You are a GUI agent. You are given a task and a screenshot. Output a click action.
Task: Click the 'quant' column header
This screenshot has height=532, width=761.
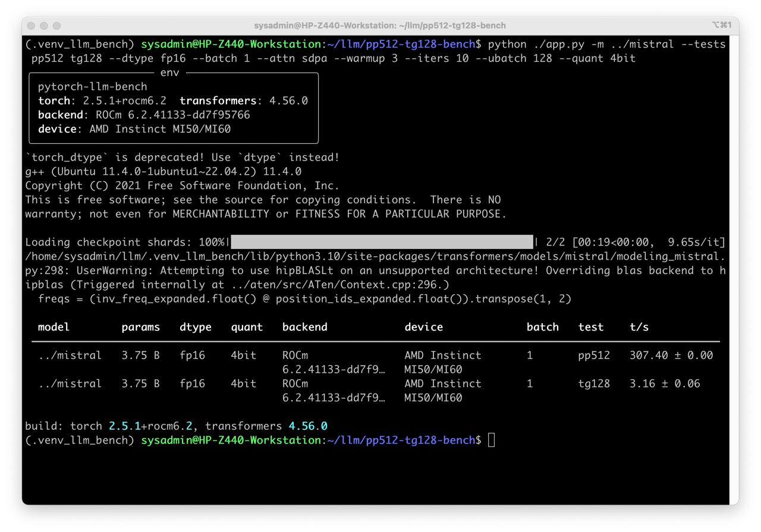pos(247,328)
